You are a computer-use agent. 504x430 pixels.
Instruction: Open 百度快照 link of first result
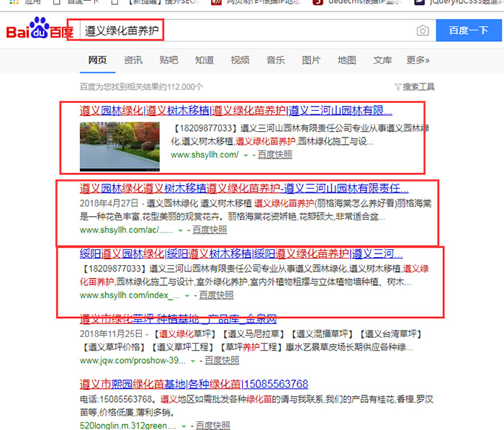[275, 155]
